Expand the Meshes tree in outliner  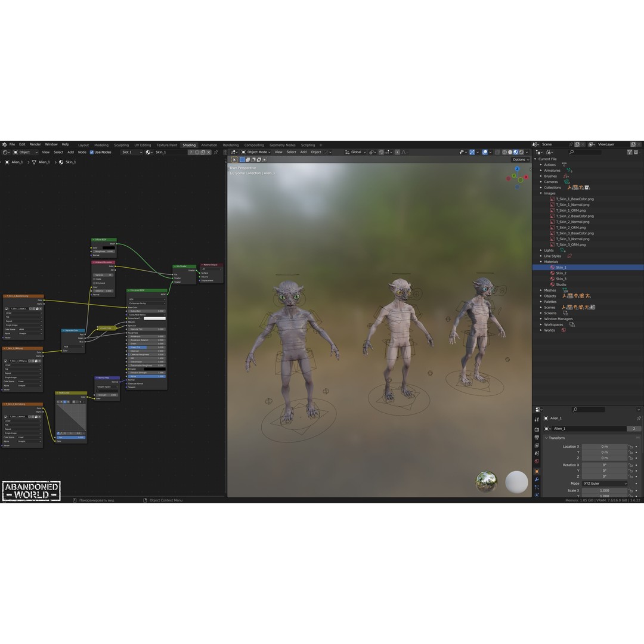(x=541, y=290)
